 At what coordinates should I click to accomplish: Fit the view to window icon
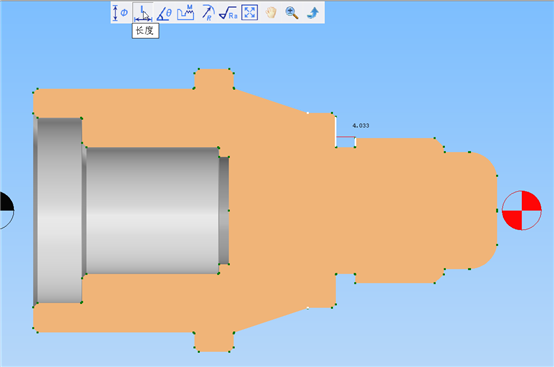[249, 13]
